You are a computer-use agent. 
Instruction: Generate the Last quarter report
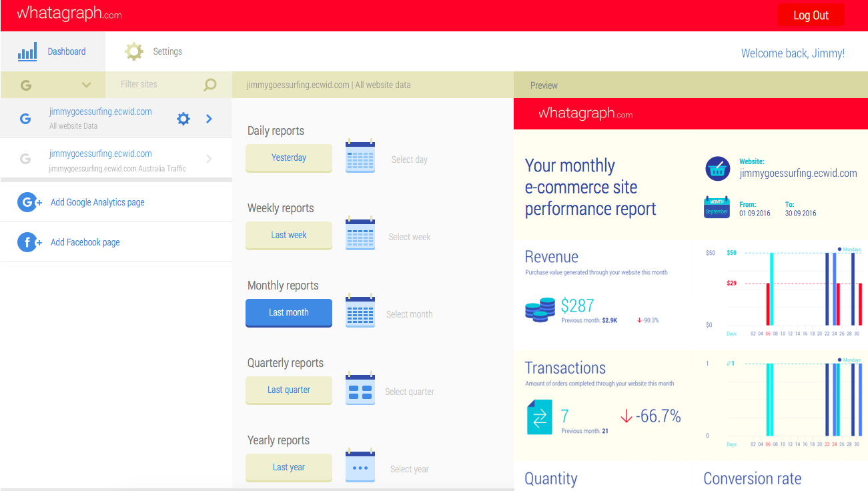pos(289,390)
